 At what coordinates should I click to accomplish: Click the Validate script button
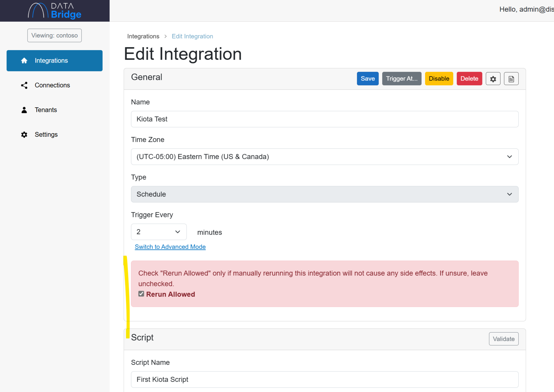[x=503, y=339]
